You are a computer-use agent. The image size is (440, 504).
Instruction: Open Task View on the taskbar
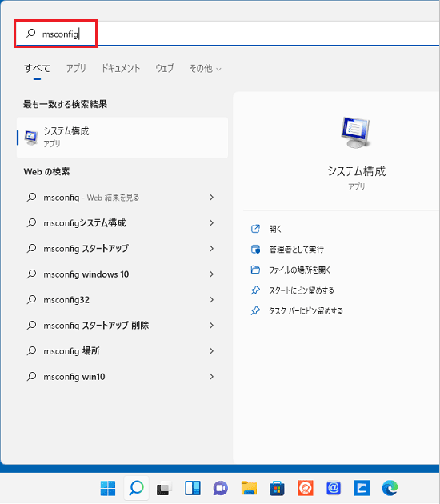coord(164,489)
